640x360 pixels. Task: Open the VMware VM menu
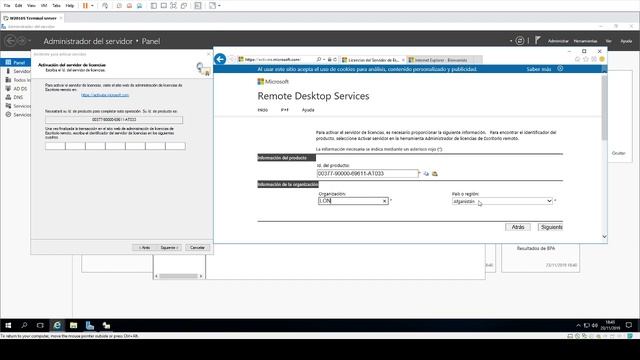44,6
